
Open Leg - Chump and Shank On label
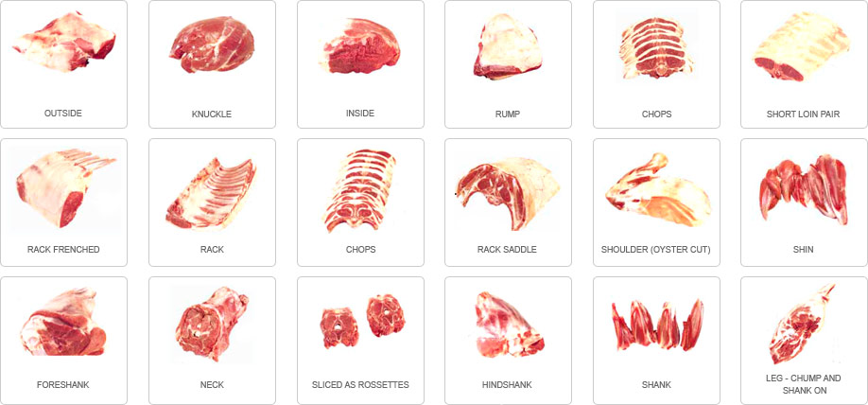[803, 384]
